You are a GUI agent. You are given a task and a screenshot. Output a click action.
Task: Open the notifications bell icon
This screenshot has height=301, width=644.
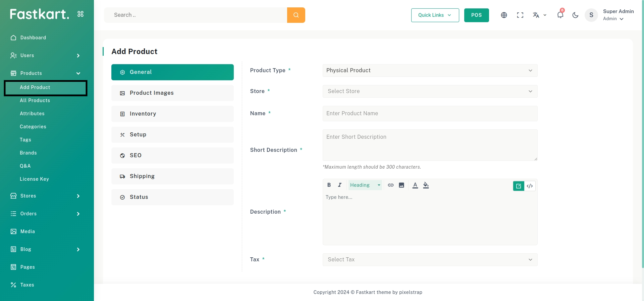point(560,15)
